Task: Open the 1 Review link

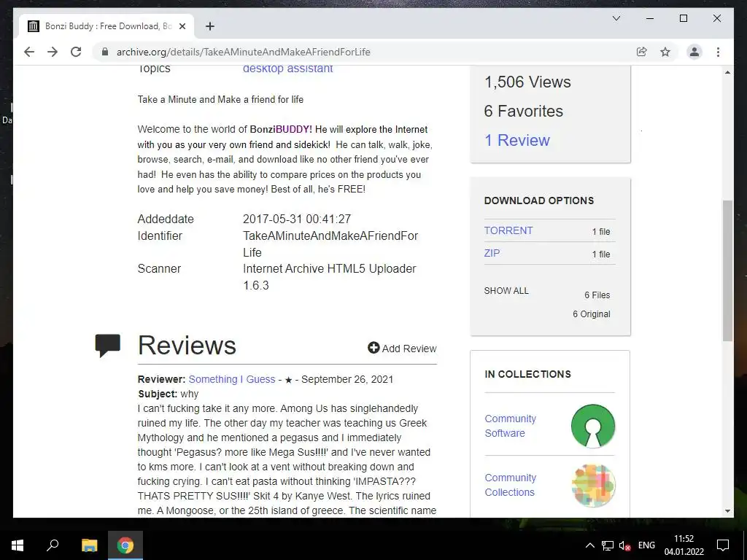Action: 517,140
